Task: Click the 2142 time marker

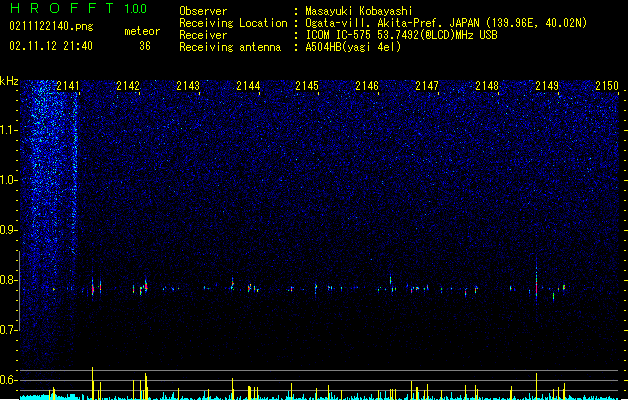Action: tap(128, 86)
